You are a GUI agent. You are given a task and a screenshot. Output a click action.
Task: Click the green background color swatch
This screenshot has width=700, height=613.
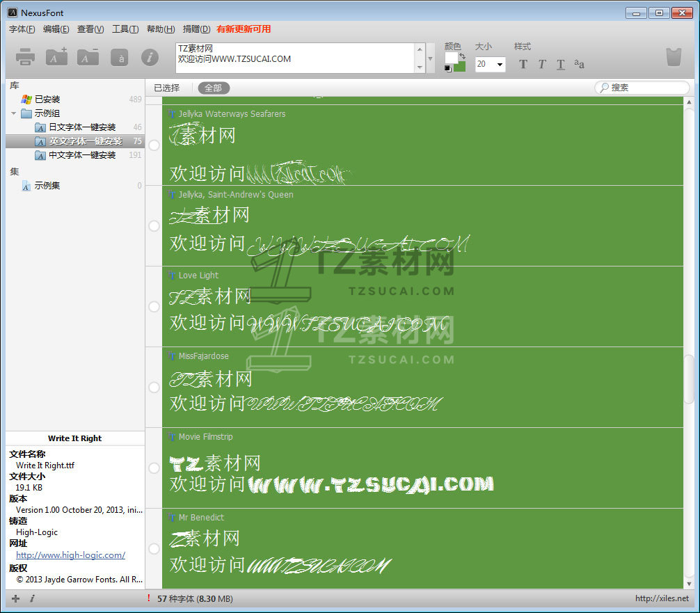click(461, 67)
